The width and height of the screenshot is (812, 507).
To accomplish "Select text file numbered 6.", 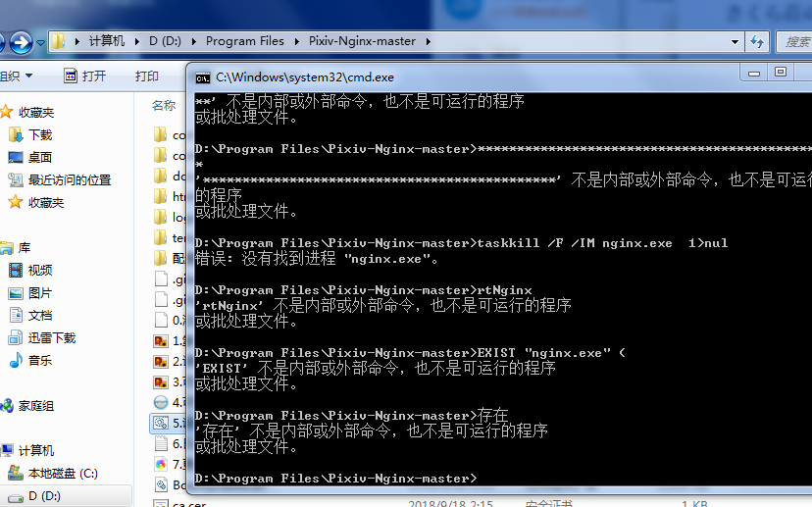I will 170,444.
